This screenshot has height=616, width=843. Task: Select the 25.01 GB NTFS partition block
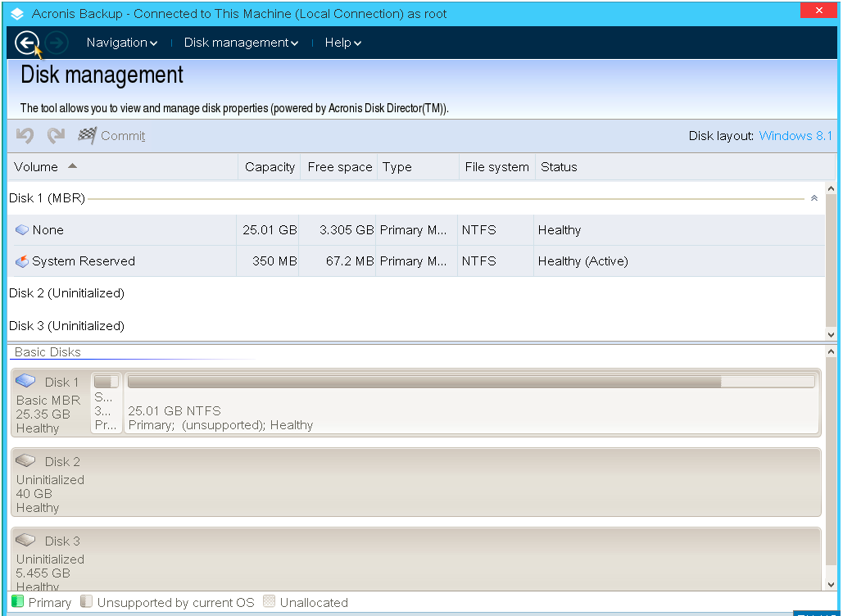472,402
